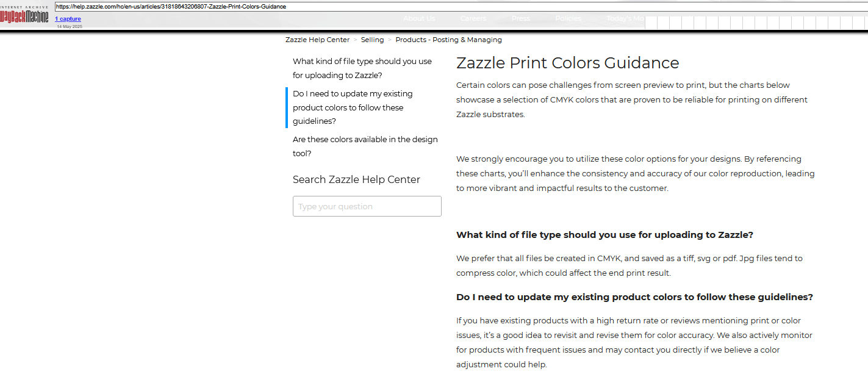Open the faded Careers menu item

click(473, 18)
